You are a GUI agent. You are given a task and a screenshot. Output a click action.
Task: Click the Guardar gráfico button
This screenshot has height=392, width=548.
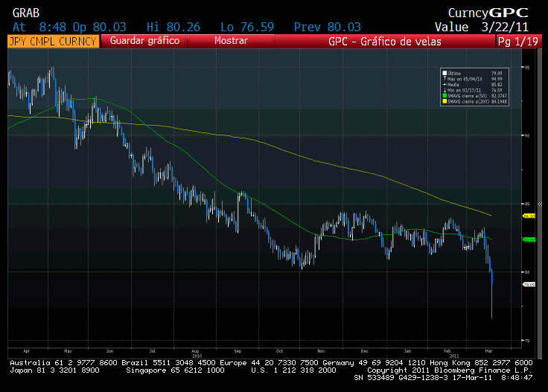coord(144,41)
